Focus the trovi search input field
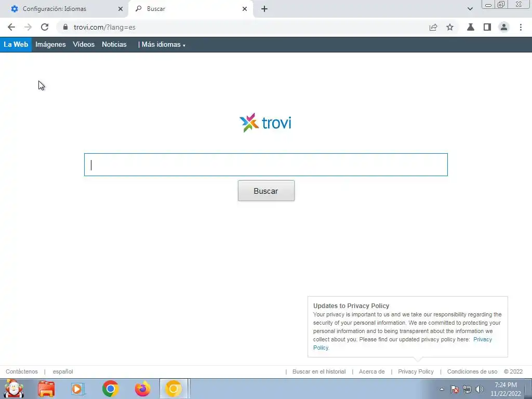532x399 pixels. click(x=266, y=165)
